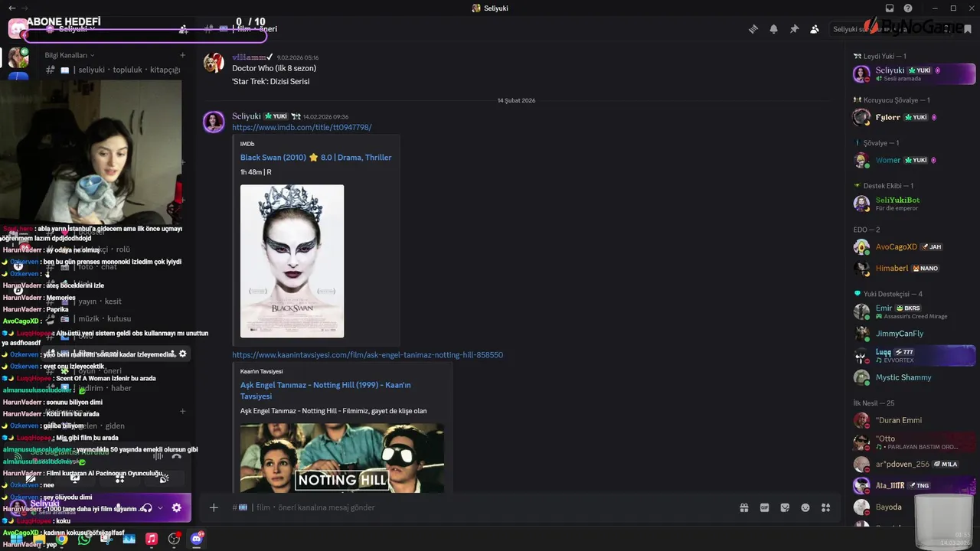Image resolution: width=980 pixels, height=551 pixels.
Task: Open the gift icon in message bar
Action: point(743,507)
